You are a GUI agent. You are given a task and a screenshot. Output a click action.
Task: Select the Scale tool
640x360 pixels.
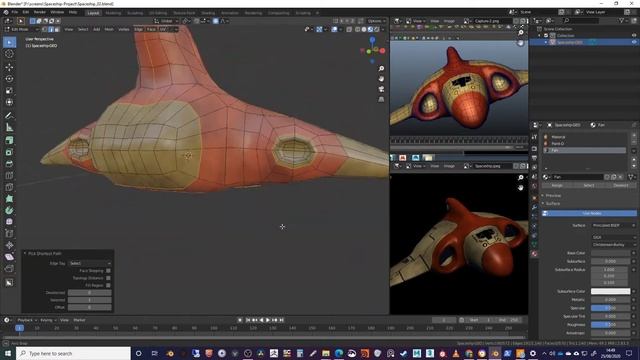coord(9,91)
